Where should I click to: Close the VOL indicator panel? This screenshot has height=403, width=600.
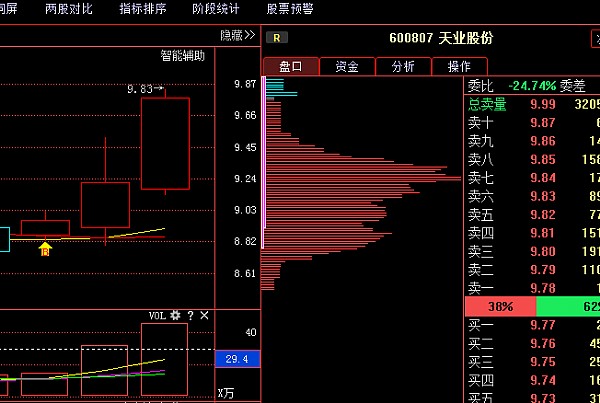point(205,315)
